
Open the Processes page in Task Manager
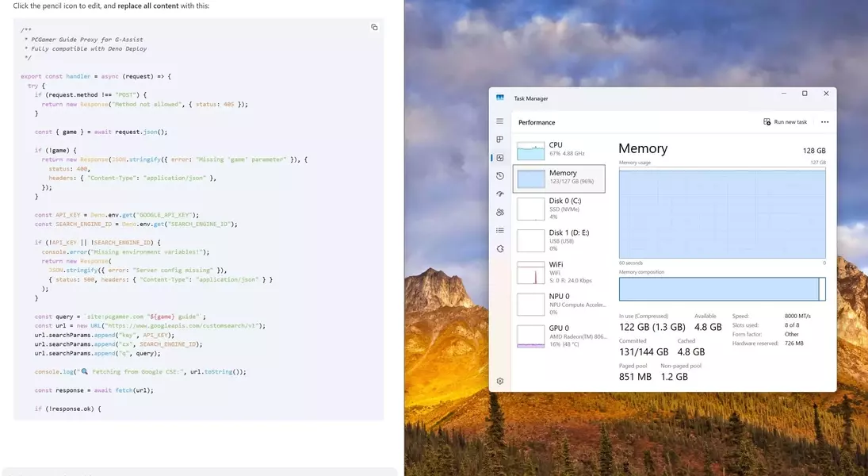(500, 139)
